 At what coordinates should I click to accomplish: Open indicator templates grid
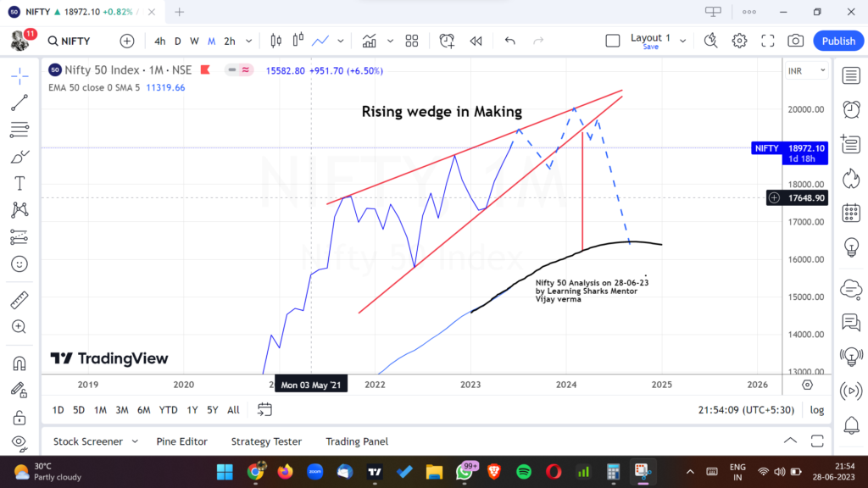411,41
